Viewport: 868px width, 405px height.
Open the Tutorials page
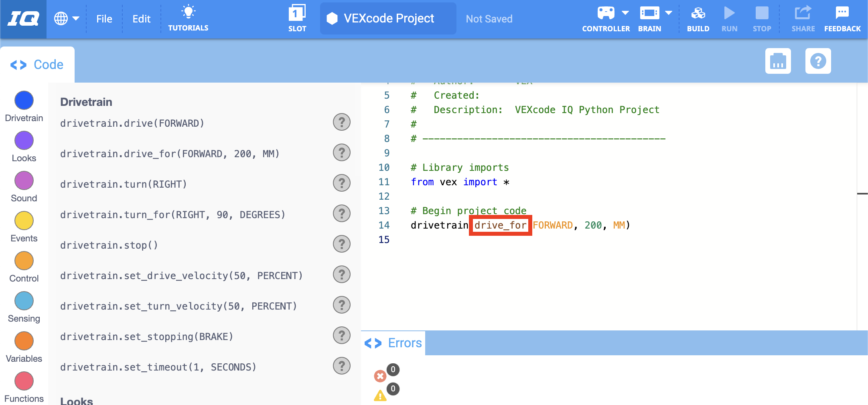(188, 18)
